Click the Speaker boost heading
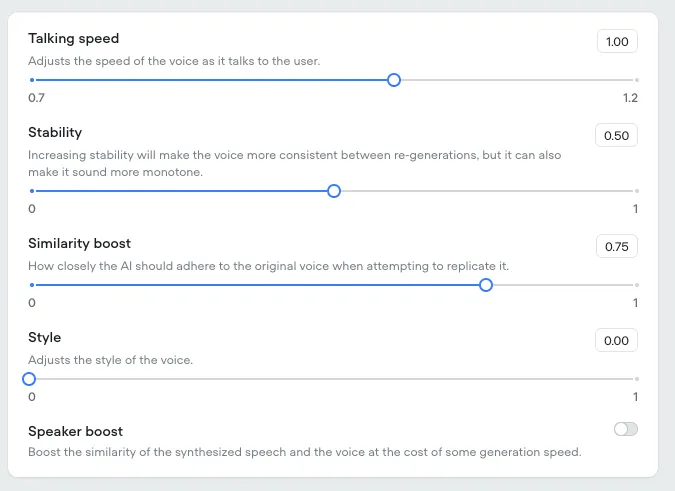 click(x=75, y=431)
